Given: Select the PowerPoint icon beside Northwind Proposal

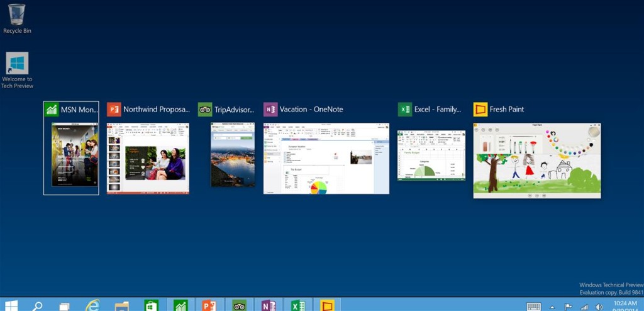Looking at the screenshot, I should point(114,110).
